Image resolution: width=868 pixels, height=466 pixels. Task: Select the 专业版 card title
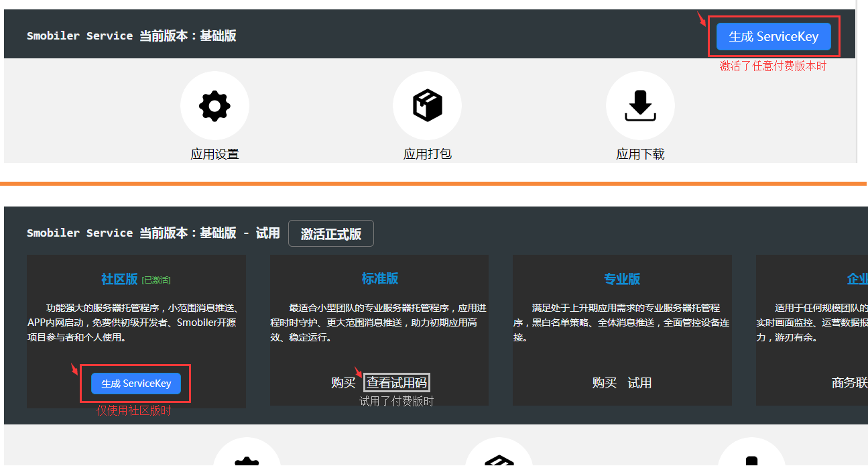coord(622,279)
